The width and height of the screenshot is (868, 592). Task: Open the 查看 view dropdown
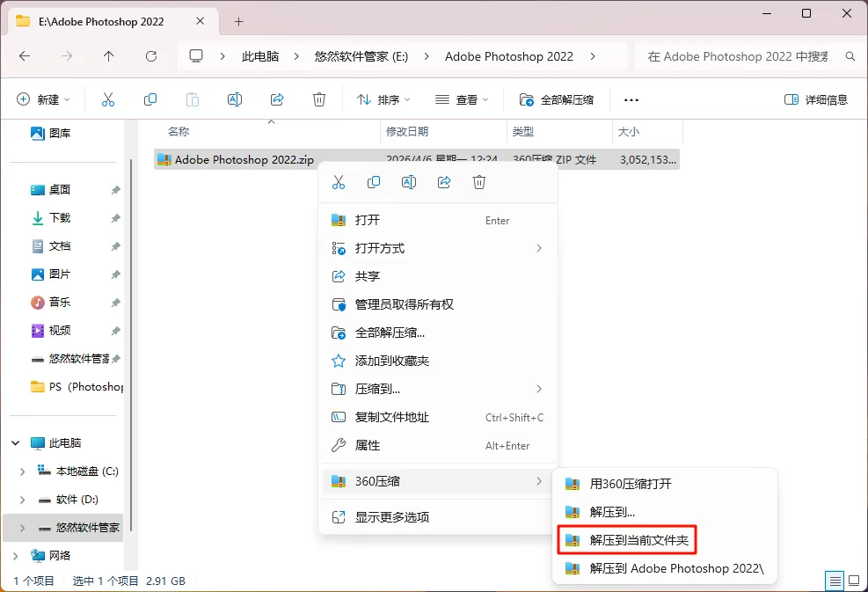(461, 99)
